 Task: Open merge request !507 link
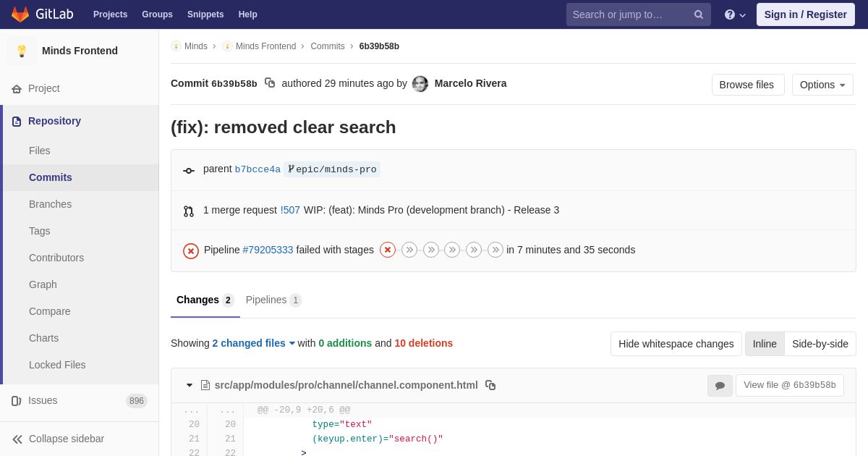[290, 210]
